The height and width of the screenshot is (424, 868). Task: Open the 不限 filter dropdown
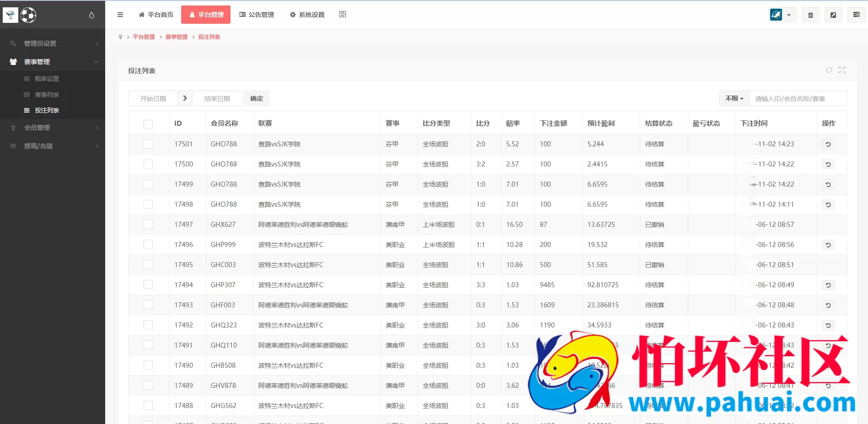coord(734,98)
